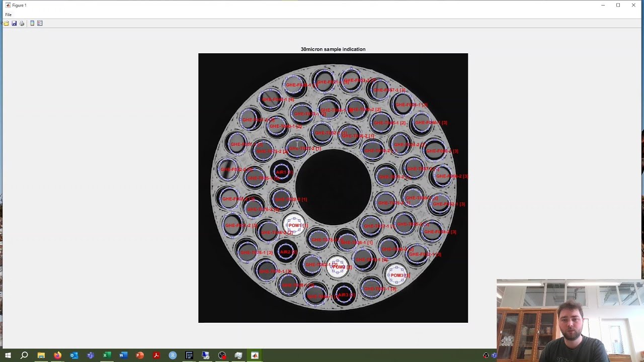This screenshot has height=362, width=644.
Task: Click the GHE-F032-1 [3] sample label
Action: point(425,254)
